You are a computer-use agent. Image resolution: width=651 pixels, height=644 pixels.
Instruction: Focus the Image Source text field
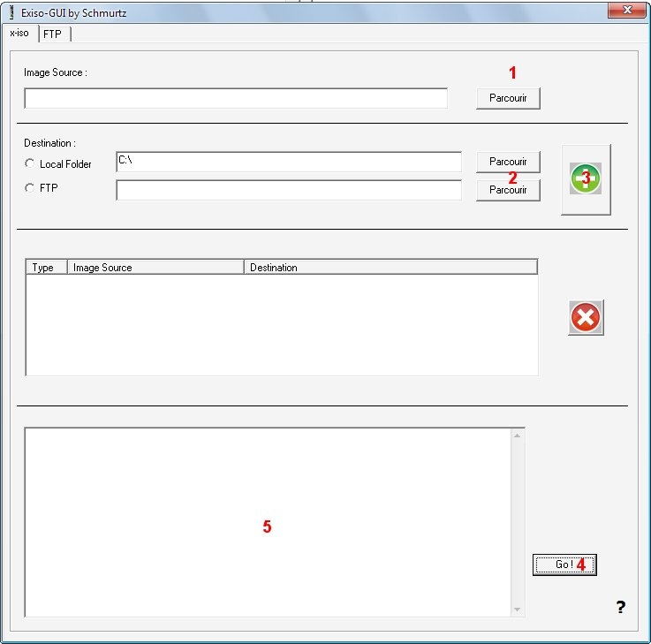pos(235,98)
